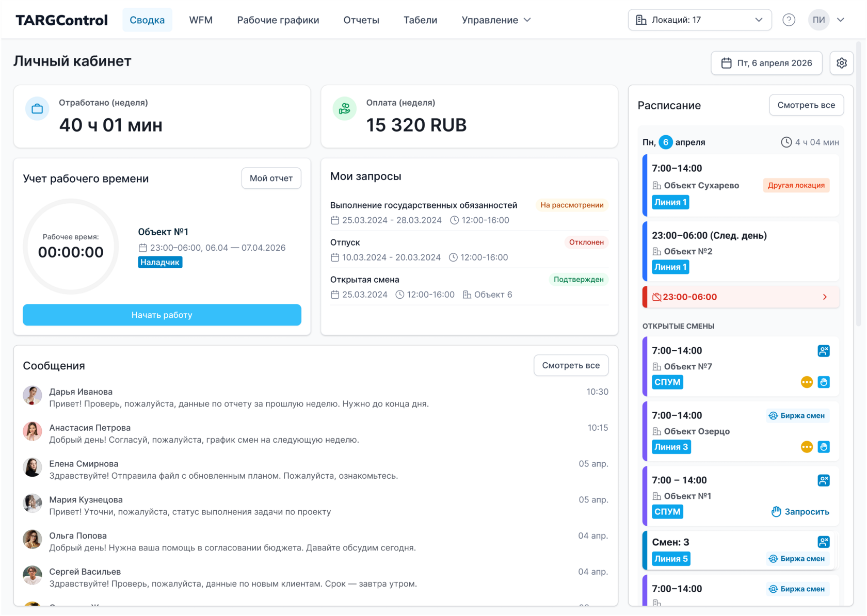Click the building icon next to Объект Сухарево
Screen dimensions: 867x616
(x=656, y=186)
